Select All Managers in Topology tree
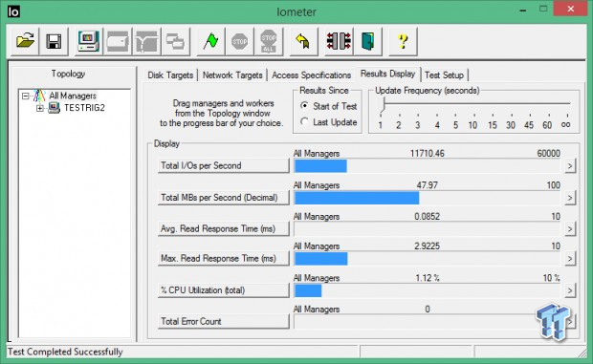This screenshot has width=593, height=364. pyautogui.click(x=73, y=96)
